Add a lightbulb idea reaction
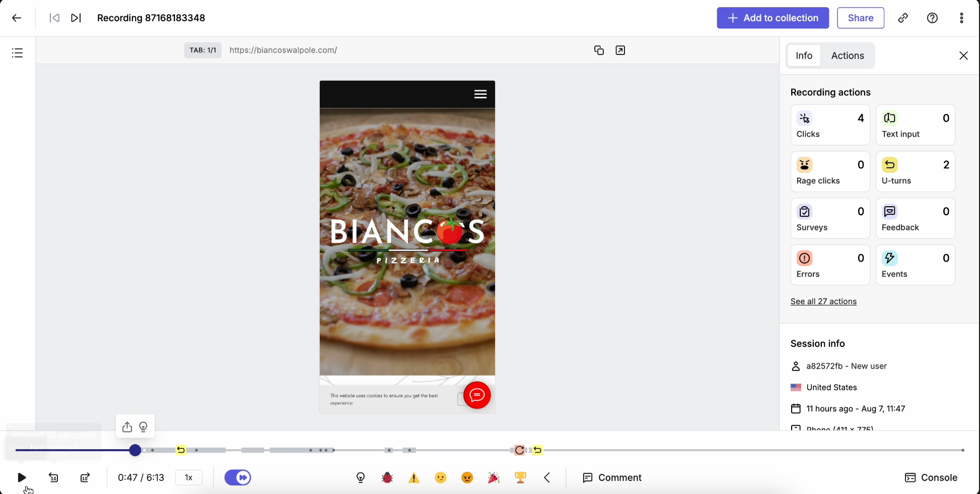Image resolution: width=980 pixels, height=494 pixels. [x=361, y=477]
